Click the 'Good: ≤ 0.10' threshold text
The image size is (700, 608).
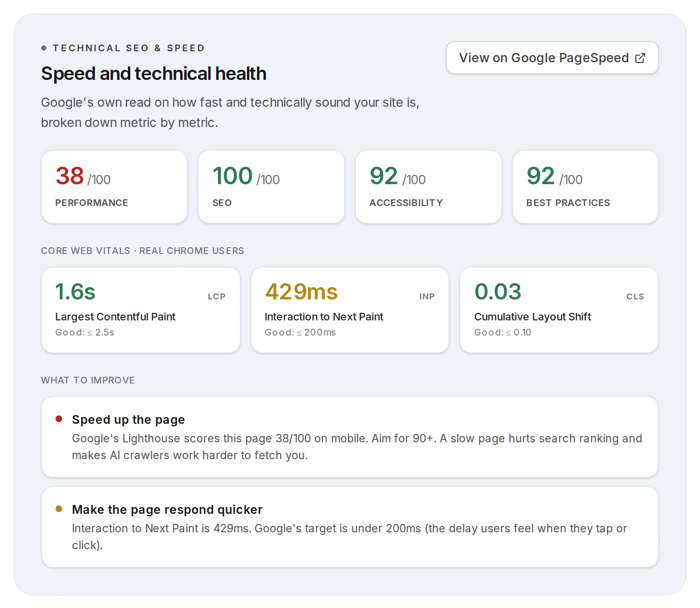click(x=503, y=332)
